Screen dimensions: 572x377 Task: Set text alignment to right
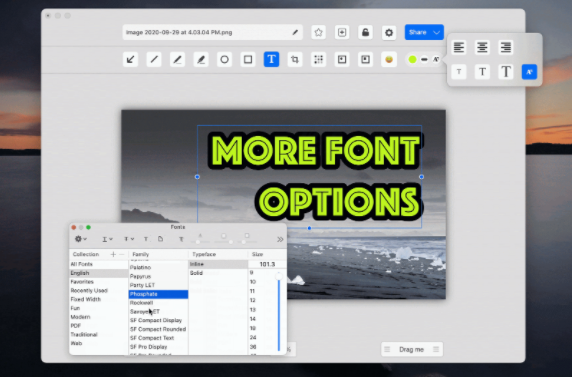point(506,47)
